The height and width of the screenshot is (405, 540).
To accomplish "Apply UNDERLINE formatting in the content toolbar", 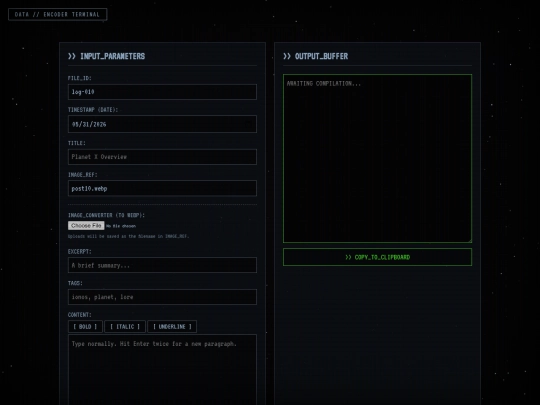I will point(172,326).
